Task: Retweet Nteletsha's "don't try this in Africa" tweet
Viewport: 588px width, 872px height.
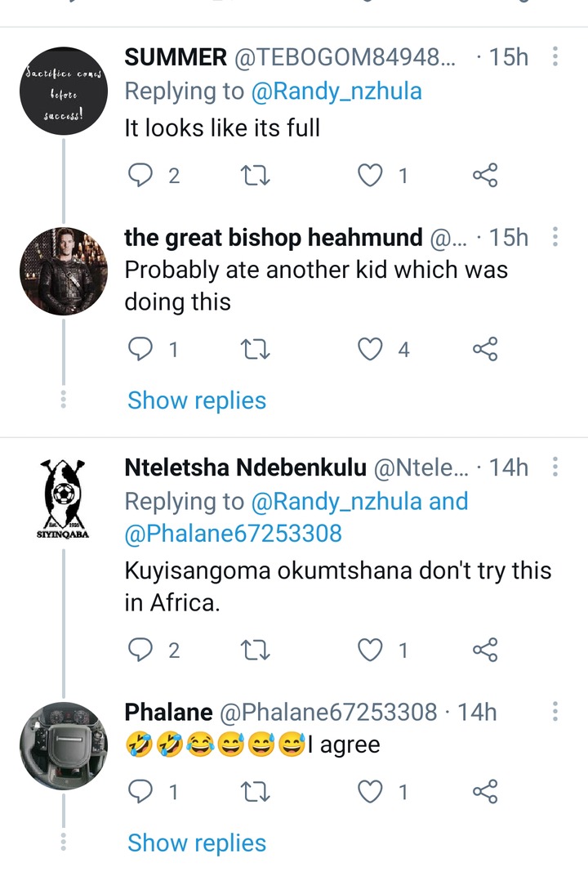Action: pos(256,650)
